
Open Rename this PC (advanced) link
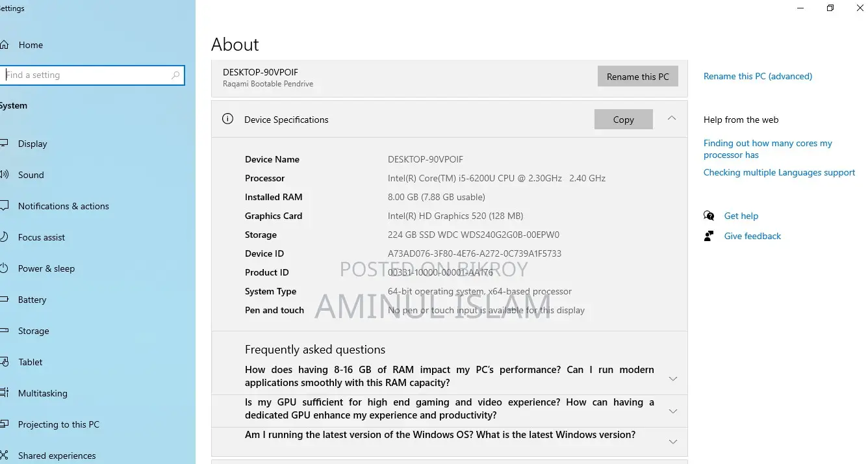tap(758, 76)
